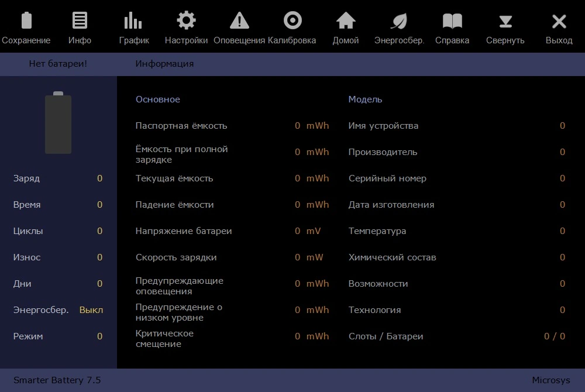Click the Выкл value next to Энергосбер.

(91, 310)
